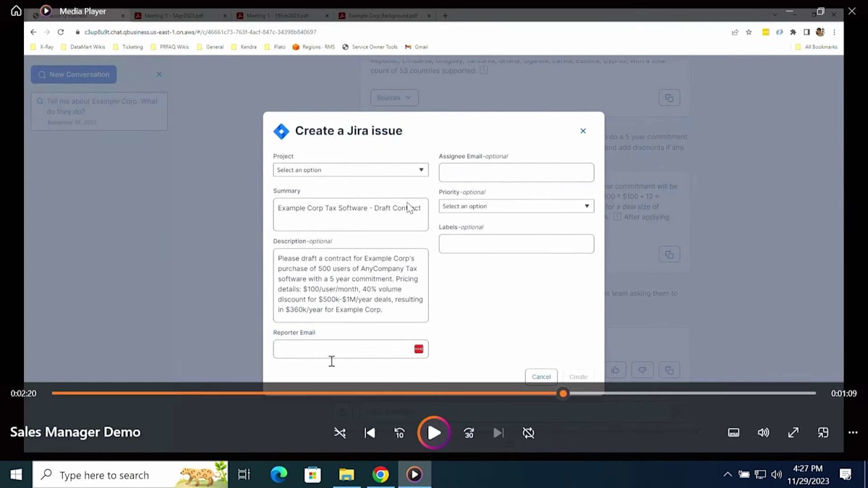
Task: Open the Project dropdown
Action: pos(351,170)
